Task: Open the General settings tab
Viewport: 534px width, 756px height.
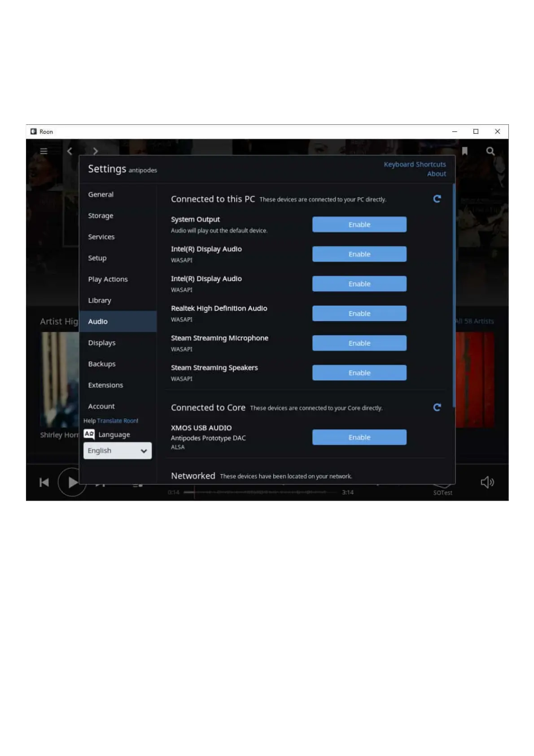Action: [118, 194]
